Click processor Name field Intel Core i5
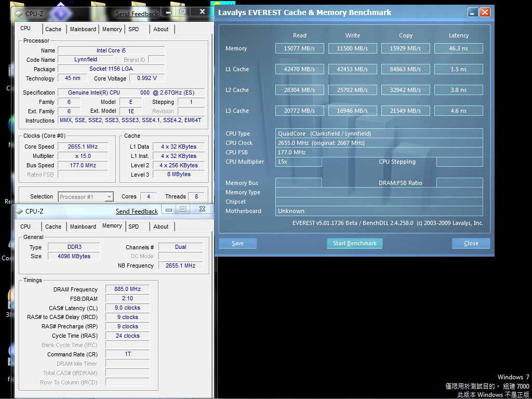Screen dimensions: 532x399 coord(111,50)
